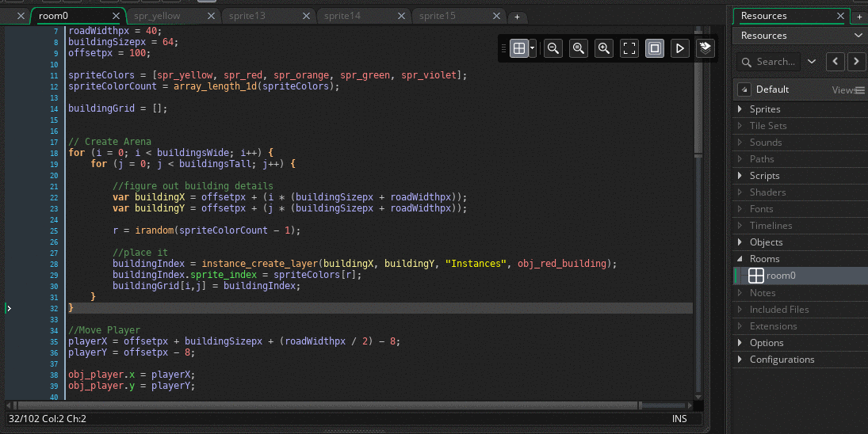Image resolution: width=868 pixels, height=434 pixels.
Task: Expand the Scripts folder
Action: click(740, 175)
